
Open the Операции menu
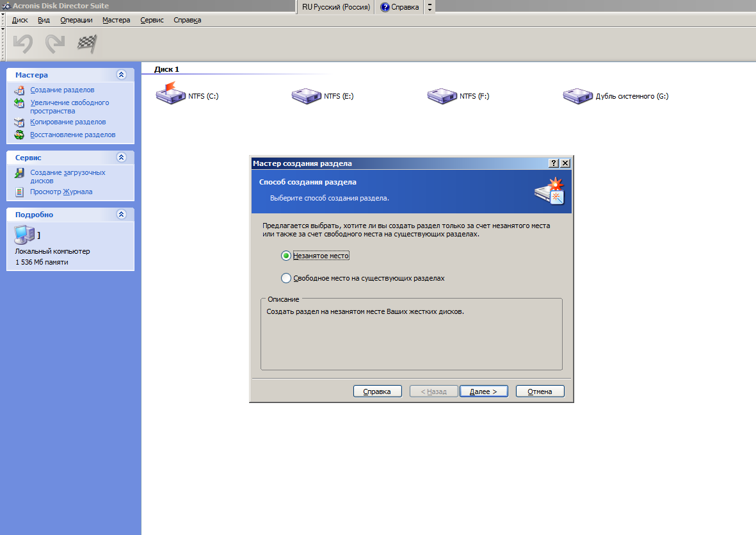coord(76,20)
